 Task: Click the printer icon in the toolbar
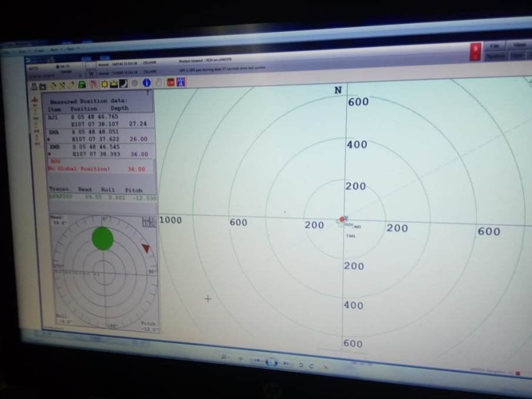(x=34, y=86)
